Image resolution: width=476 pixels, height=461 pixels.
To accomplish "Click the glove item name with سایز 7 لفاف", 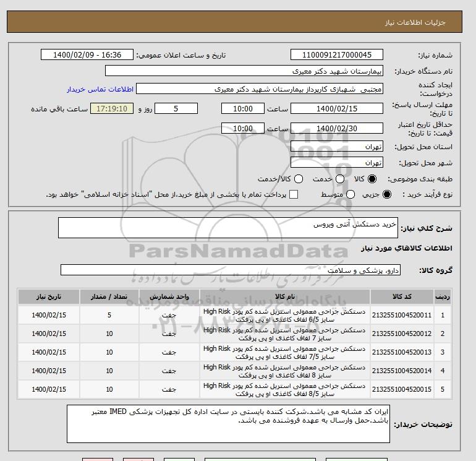I will (284, 334).
